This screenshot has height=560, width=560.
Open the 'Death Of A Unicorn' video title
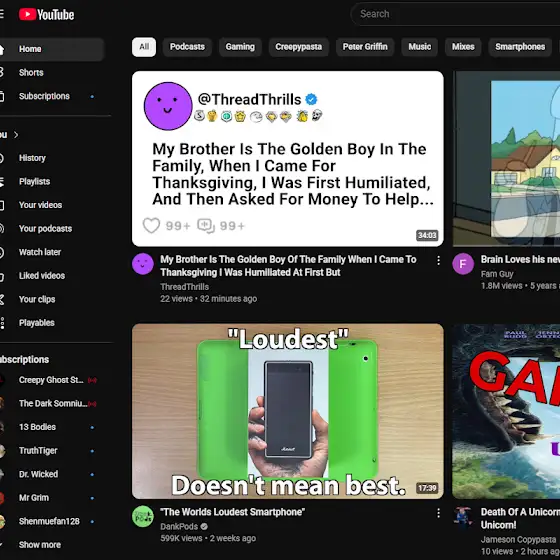[x=520, y=518]
